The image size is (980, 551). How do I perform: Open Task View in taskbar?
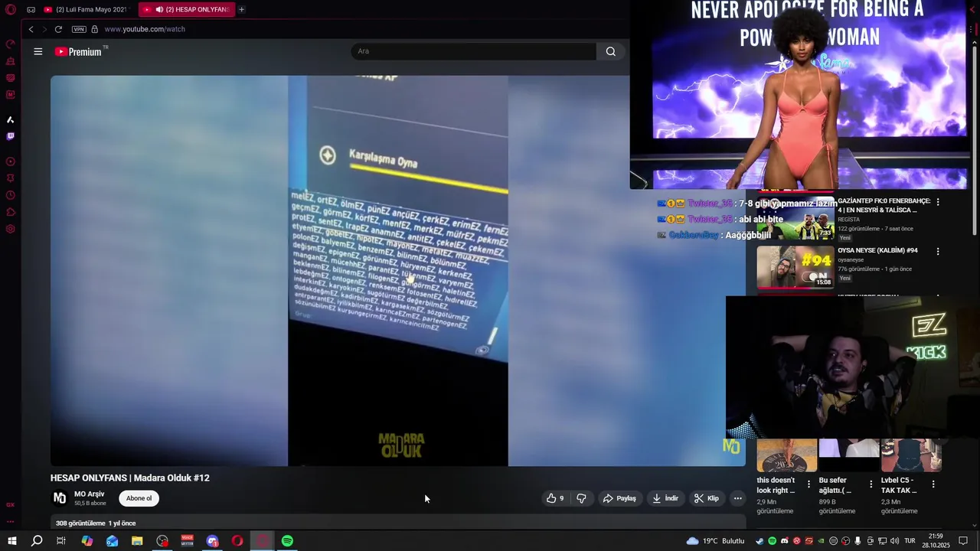[61, 541]
